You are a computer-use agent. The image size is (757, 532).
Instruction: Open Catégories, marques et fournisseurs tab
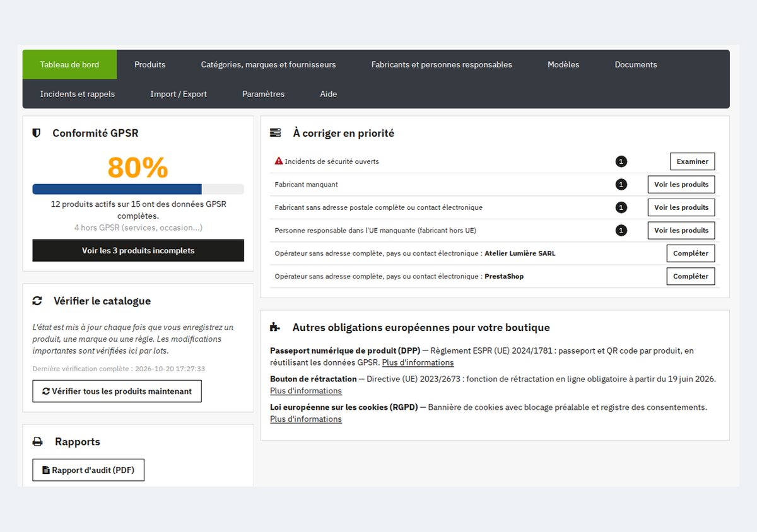point(269,64)
